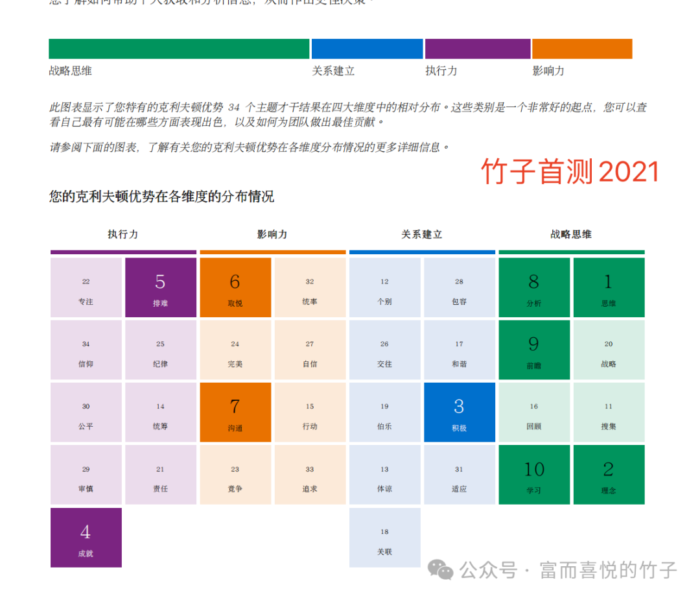This screenshot has height=598, width=700.
Task: Select the 13 体谅 cell
Action: (385, 475)
